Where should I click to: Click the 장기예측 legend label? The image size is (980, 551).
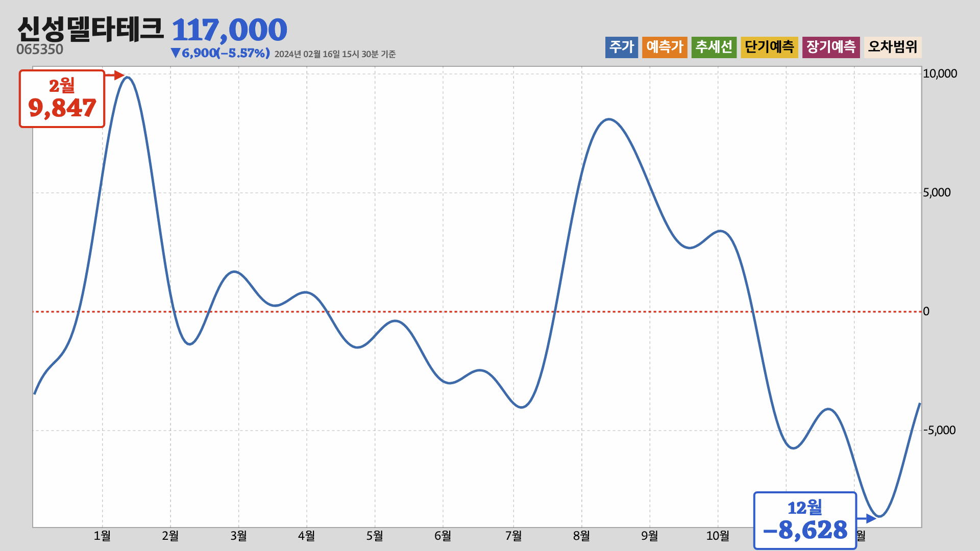click(x=830, y=47)
